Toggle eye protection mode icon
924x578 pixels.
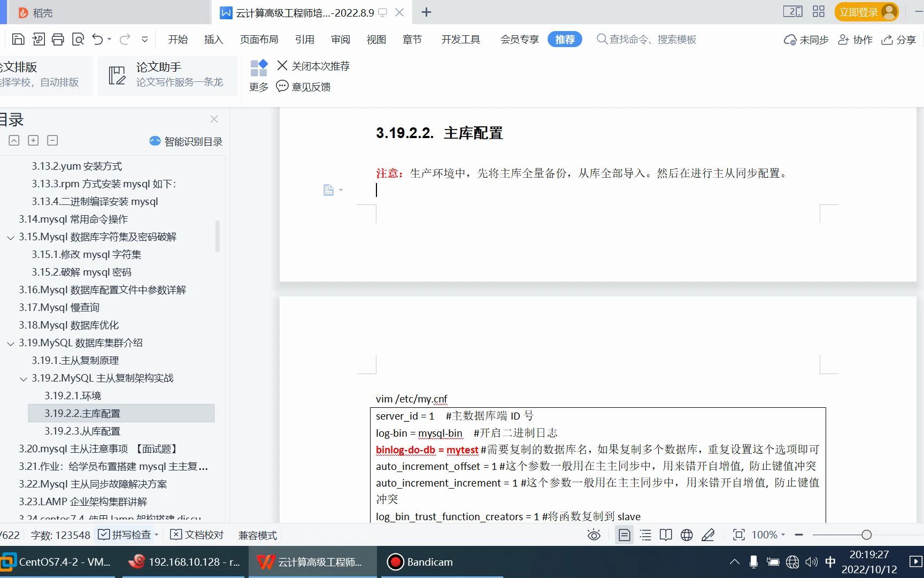pos(594,535)
